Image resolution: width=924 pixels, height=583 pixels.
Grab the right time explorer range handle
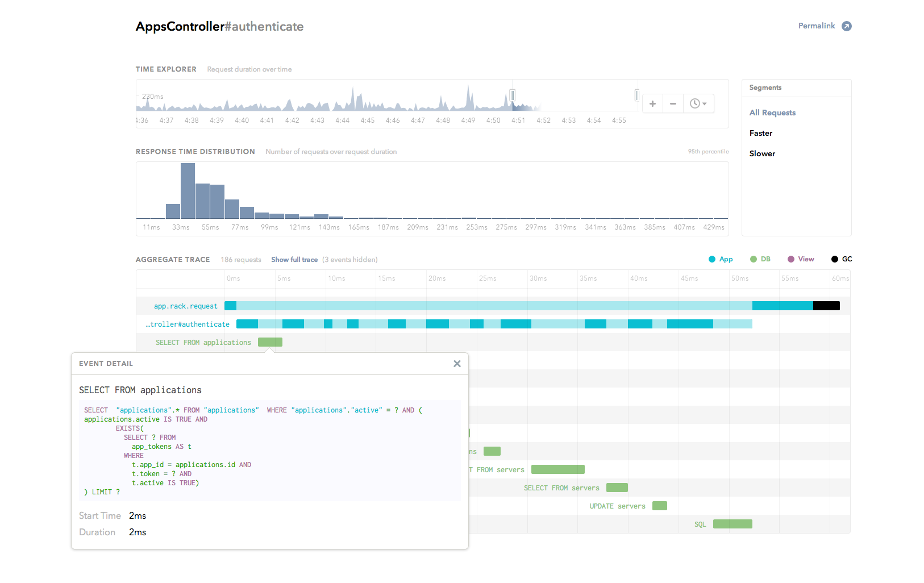(638, 95)
